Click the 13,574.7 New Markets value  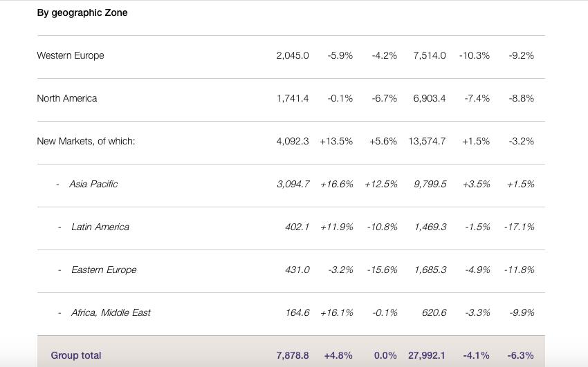(x=427, y=141)
